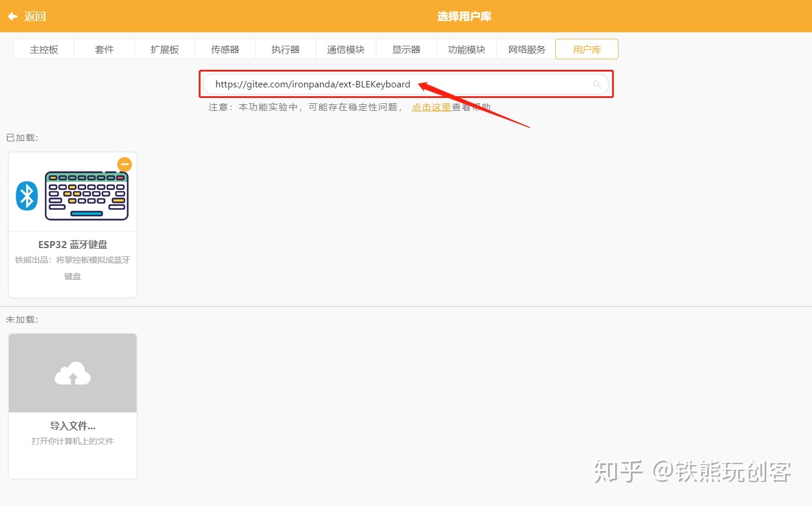The width and height of the screenshot is (812, 505).
Task: Click the 未加载 section label
Action: 22,320
